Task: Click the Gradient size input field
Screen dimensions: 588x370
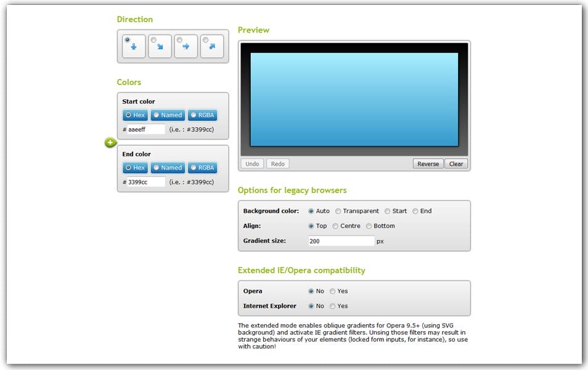Action: (341, 241)
